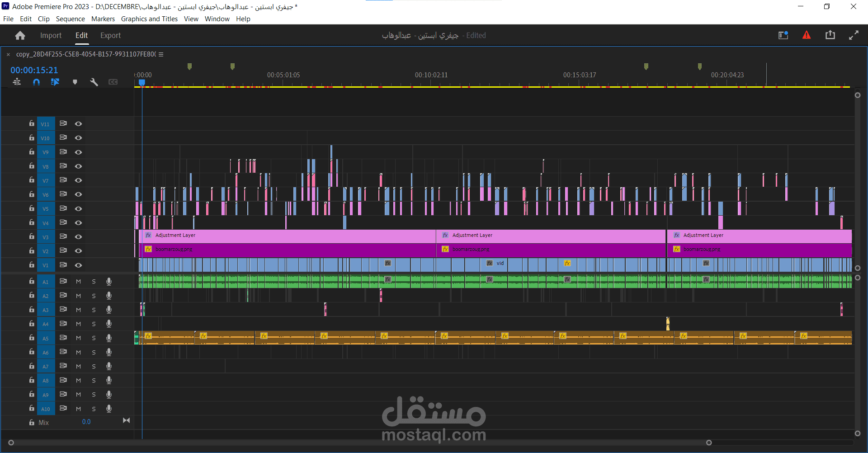The height and width of the screenshot is (453, 868).
Task: Hide track V11 using its eye icon
Action: click(x=78, y=123)
